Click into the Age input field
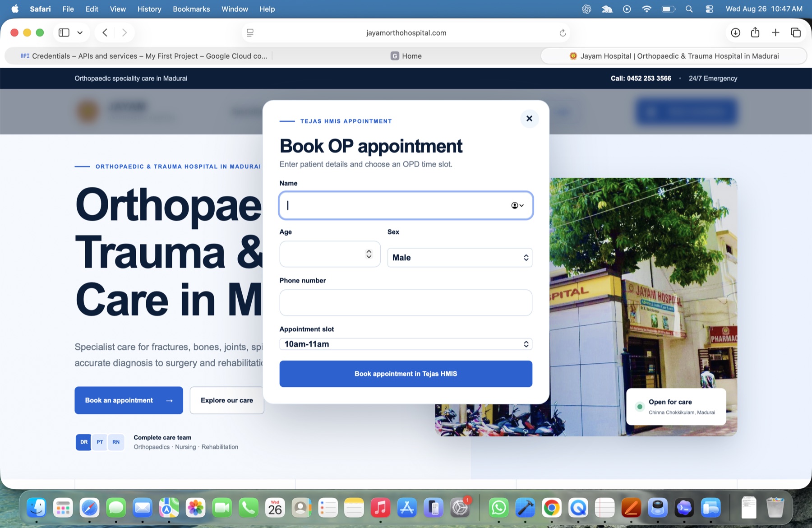 [330, 254]
